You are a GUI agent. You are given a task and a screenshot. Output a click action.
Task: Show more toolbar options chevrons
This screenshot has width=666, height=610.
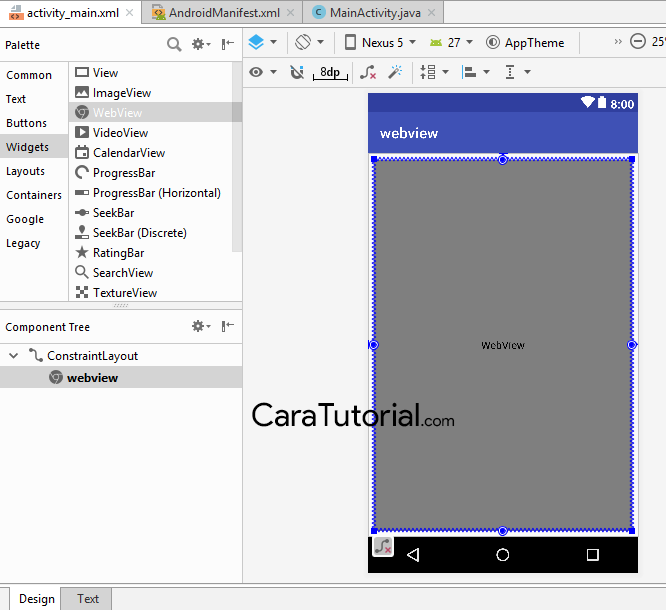[618, 42]
